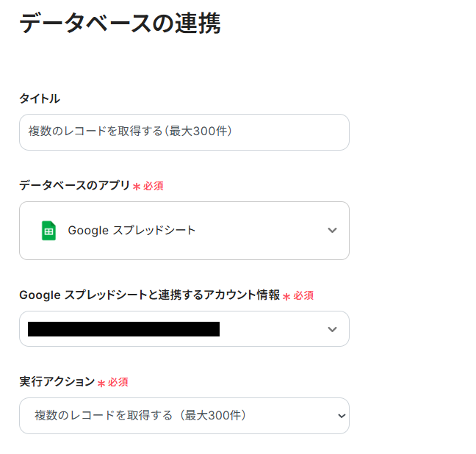This screenshot has height=454, width=476.
Task: Click the selected 複数のレコードを取得する action text
Action: 140,416
